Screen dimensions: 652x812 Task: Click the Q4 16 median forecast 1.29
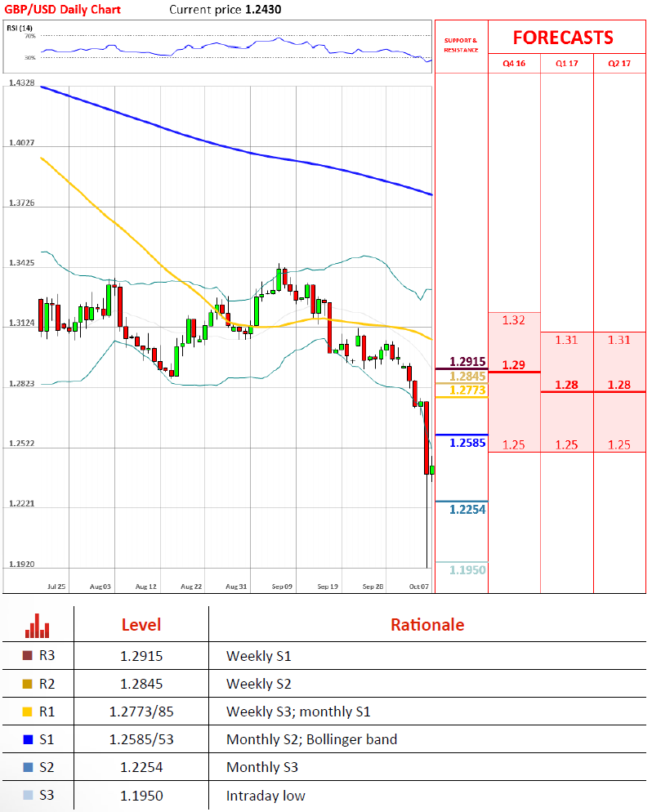click(514, 365)
